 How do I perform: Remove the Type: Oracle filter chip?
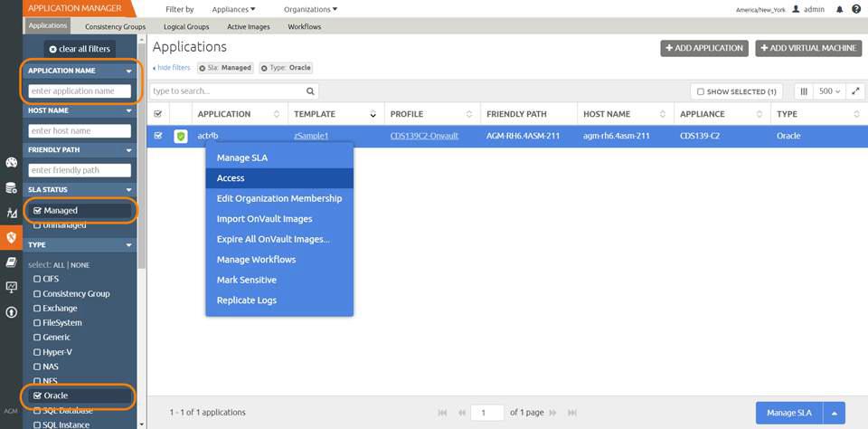click(264, 68)
